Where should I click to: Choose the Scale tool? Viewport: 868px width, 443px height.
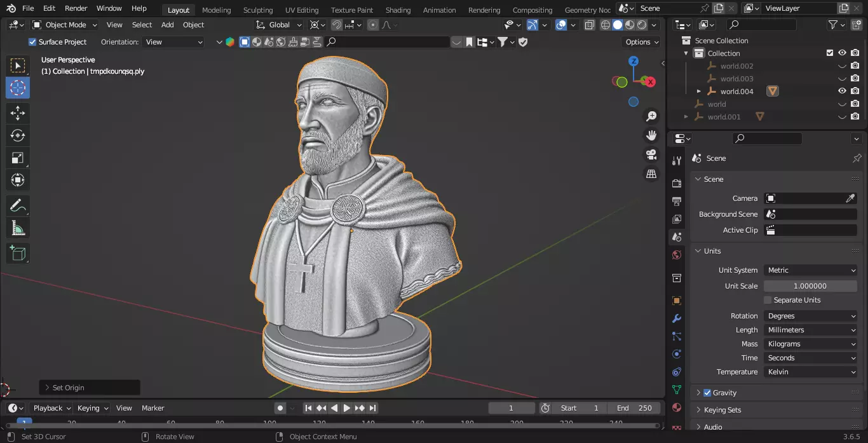tap(18, 158)
